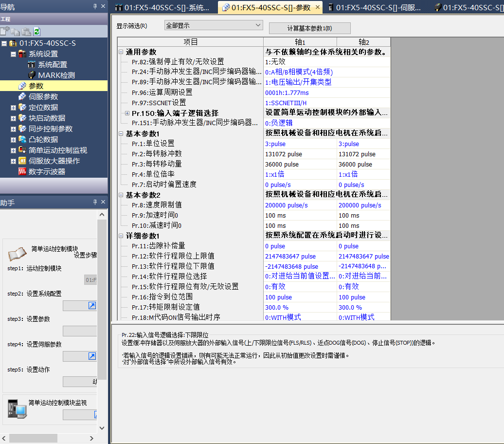The width and height of the screenshot is (504, 444).
Task: Close the 参数 tab
Action: point(317,7)
